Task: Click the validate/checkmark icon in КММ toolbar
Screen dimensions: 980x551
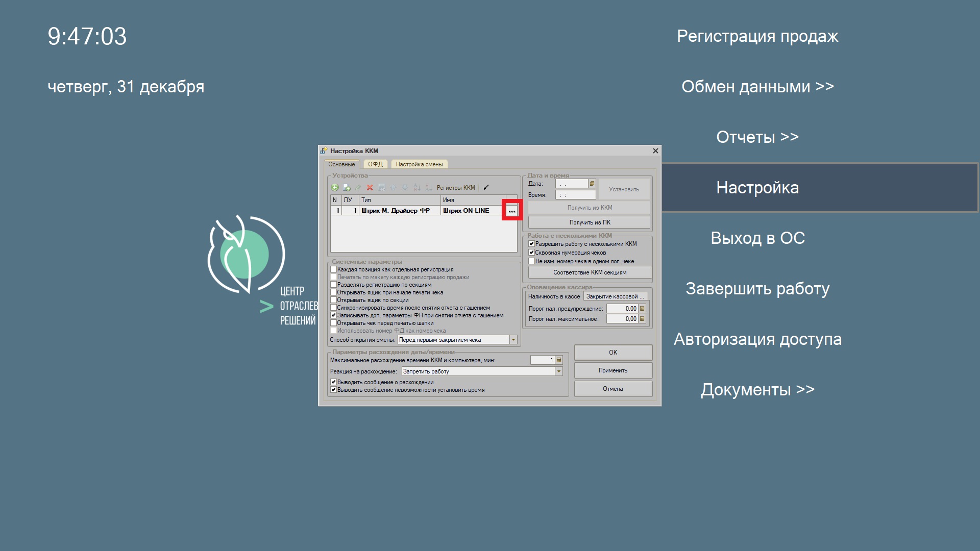Action: coord(486,187)
